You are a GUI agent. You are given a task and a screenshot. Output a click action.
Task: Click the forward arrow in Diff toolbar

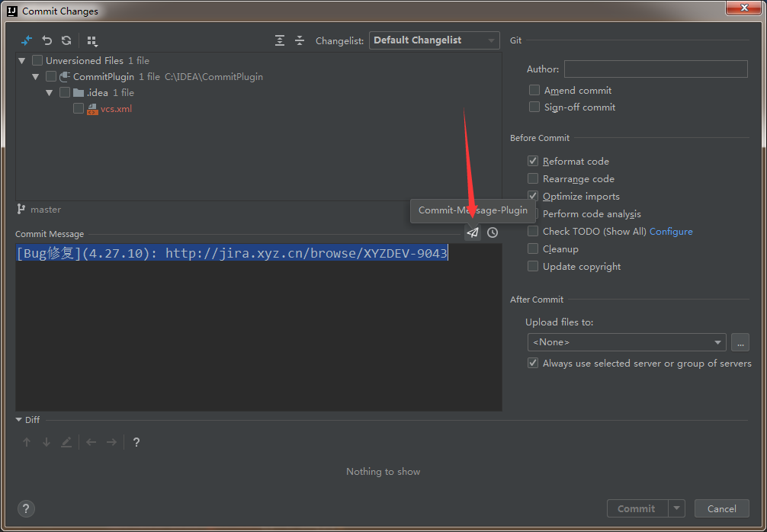[x=111, y=443]
